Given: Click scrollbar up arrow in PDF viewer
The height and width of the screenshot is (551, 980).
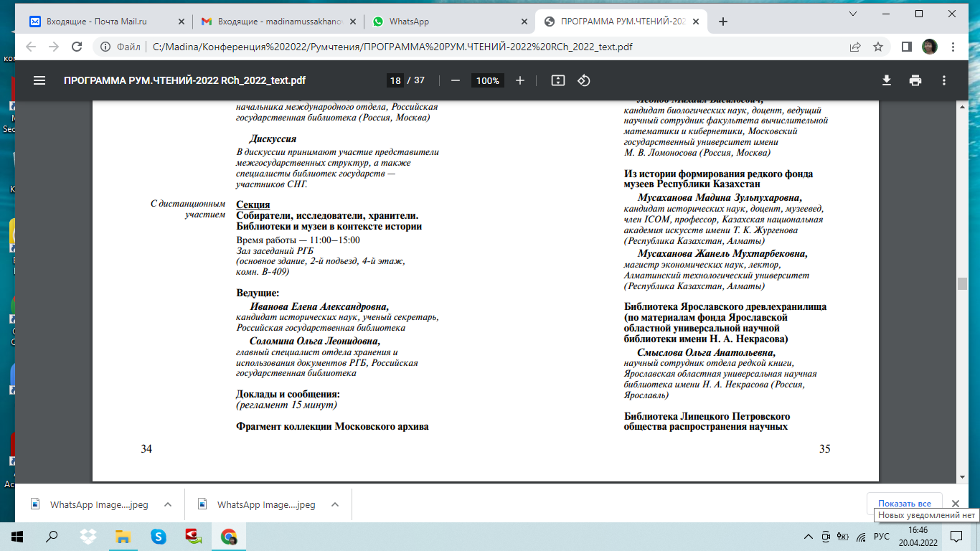Looking at the screenshot, I should coord(962,107).
